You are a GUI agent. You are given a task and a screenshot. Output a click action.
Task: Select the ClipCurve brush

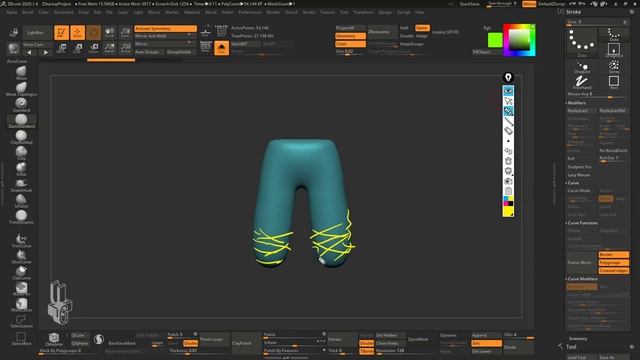click(21, 273)
